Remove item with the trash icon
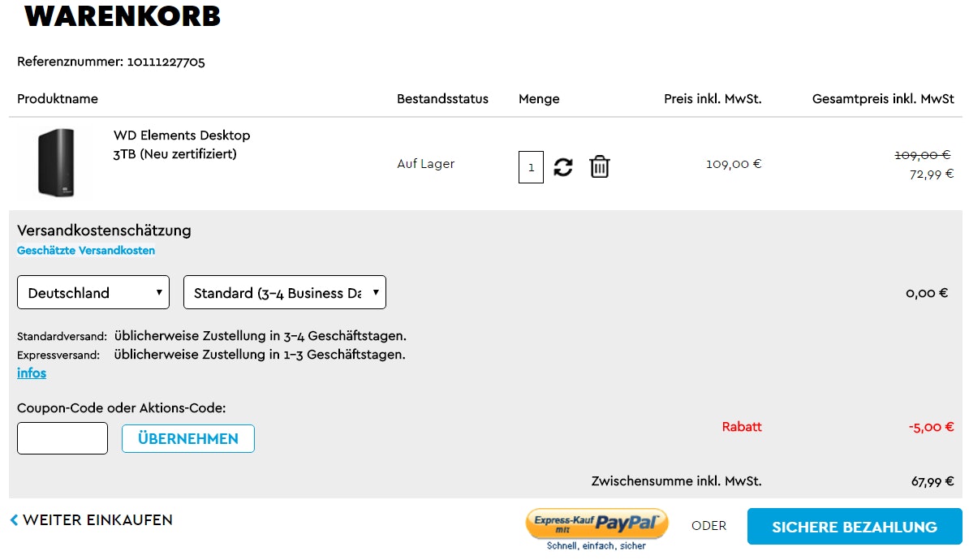 click(x=600, y=166)
